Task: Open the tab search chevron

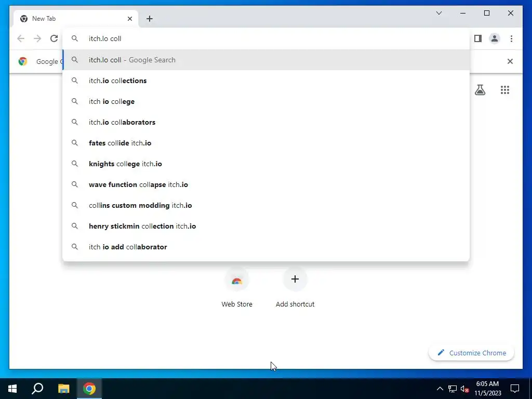Action: 438,13
